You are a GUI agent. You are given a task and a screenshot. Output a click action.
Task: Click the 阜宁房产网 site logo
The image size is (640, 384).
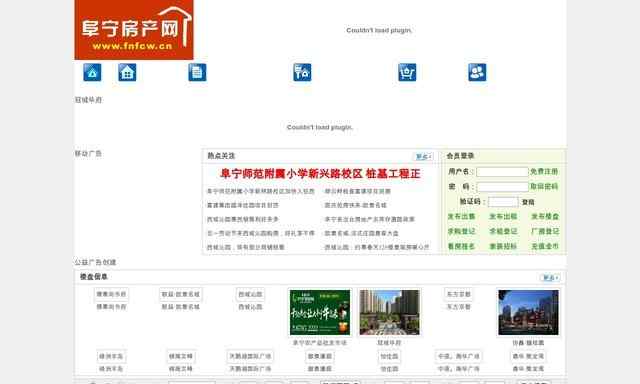click(x=134, y=30)
